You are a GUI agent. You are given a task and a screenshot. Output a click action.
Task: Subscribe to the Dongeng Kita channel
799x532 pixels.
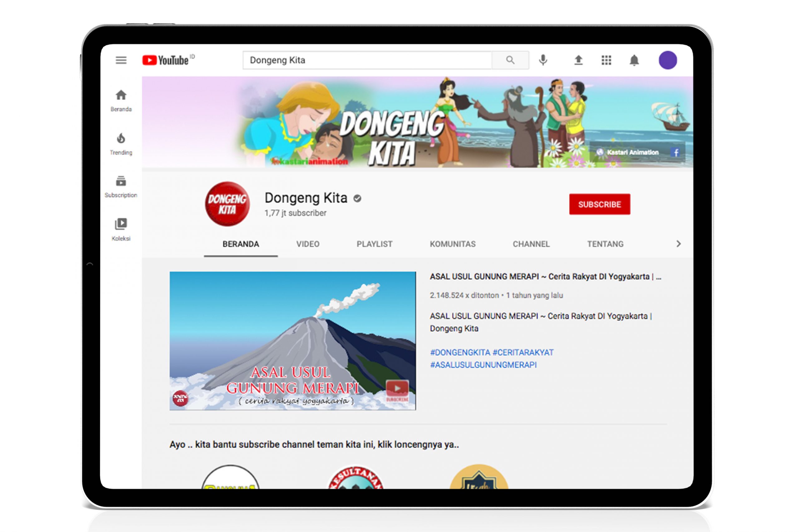coord(599,204)
